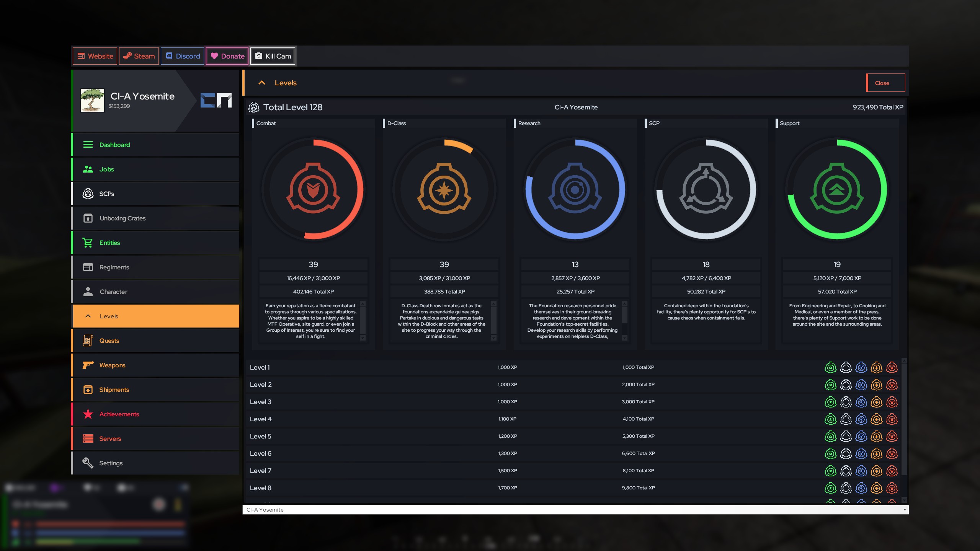Viewport: 980px width, 551px height.
Task: Click "1,500 XP" in Level 7 row
Action: tap(507, 471)
